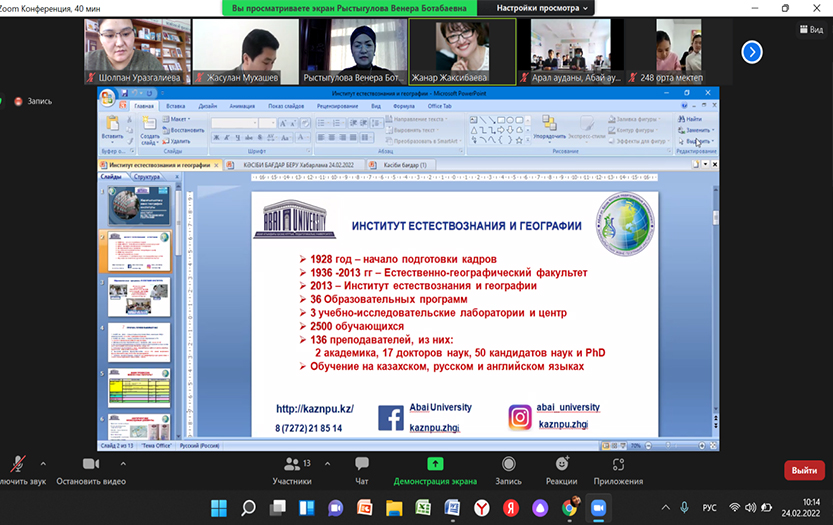The width and height of the screenshot is (833, 525).
Task: Select Жанар Жаксибаева's video thumbnail
Action: point(461,51)
